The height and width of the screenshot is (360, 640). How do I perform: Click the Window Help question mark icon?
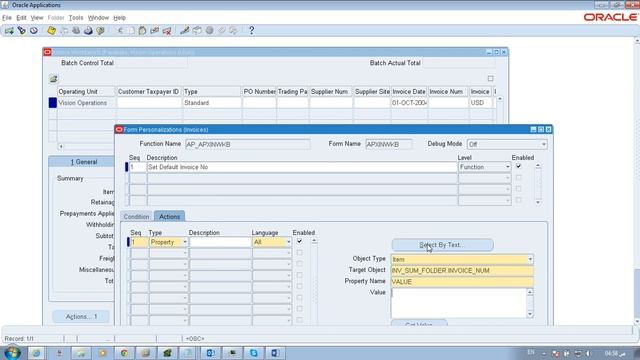[x=251, y=31]
